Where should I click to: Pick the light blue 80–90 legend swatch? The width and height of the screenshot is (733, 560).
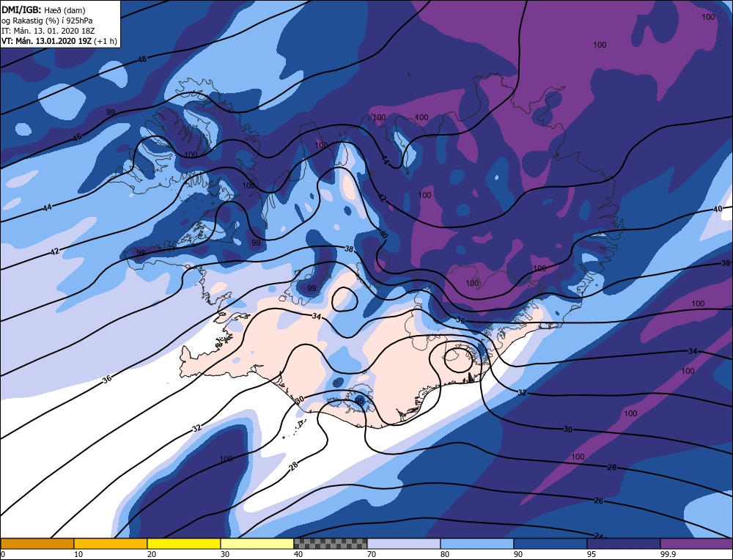[x=477, y=543]
